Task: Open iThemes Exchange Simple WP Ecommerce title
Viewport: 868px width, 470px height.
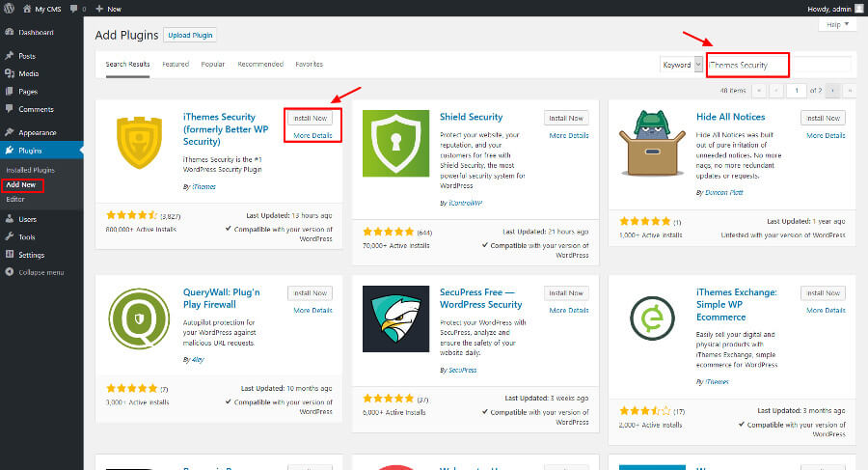Action: tap(736, 304)
